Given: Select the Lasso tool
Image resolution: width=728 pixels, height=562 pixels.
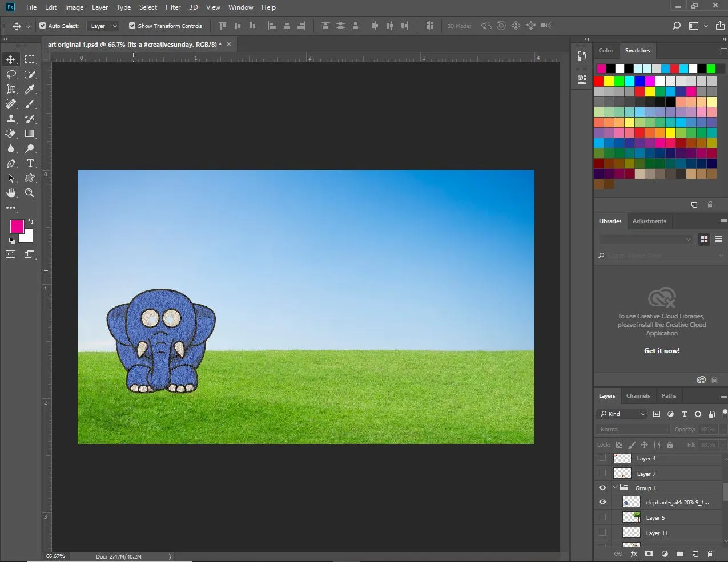Looking at the screenshot, I should 11,74.
